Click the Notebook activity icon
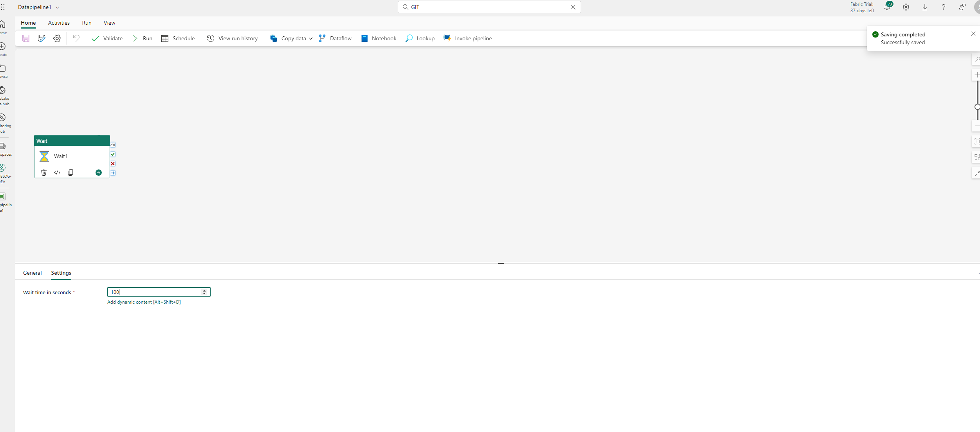This screenshot has width=980, height=432. coord(365,38)
